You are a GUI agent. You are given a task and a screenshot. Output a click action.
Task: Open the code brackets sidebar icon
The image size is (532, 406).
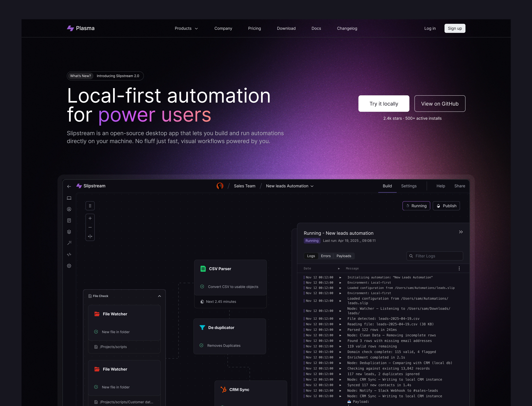(69, 254)
